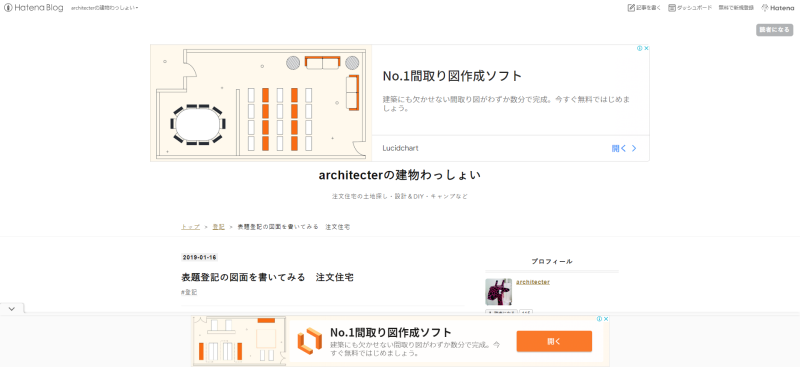Subscribe with 読者になる button
Screen dimensions: 800x367
774,30
